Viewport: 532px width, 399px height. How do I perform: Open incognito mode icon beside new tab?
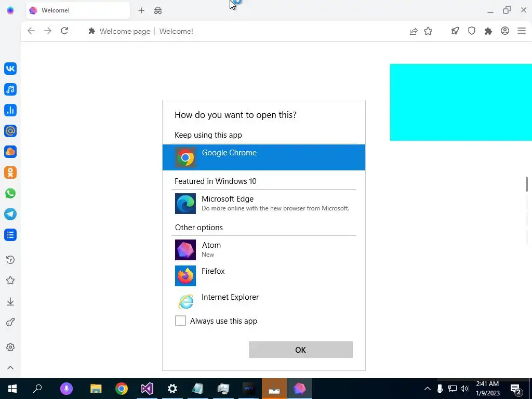coord(158,10)
